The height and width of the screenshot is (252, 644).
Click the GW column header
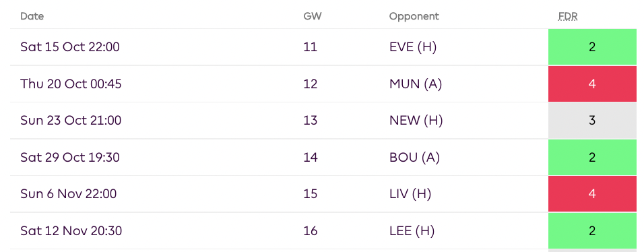pyautogui.click(x=313, y=16)
